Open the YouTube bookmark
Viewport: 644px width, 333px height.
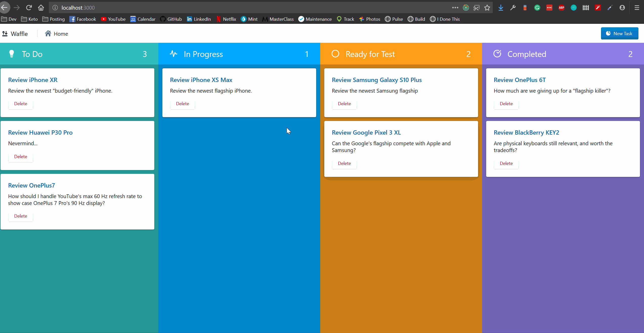click(113, 19)
